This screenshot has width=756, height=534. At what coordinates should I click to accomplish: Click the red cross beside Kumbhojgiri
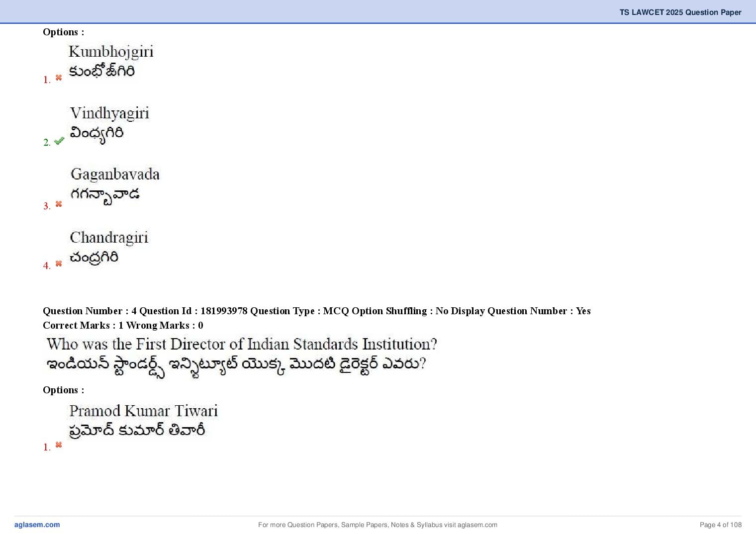pos(59,78)
